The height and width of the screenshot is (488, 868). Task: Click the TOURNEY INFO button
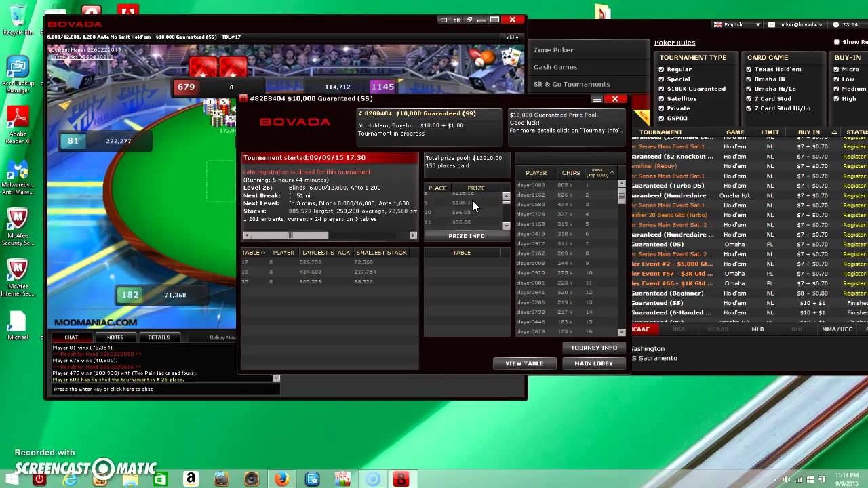[x=593, y=348]
